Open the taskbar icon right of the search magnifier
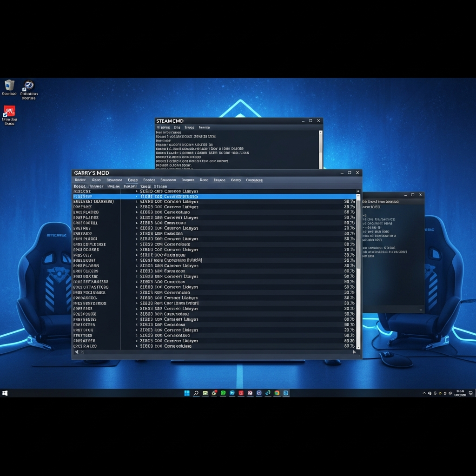The image size is (476, 476). tap(205, 393)
